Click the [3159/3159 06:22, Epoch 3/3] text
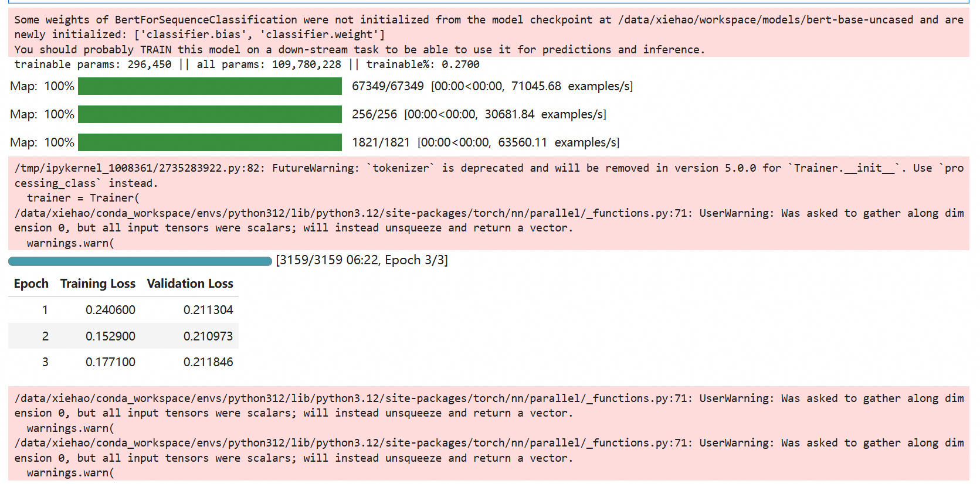This screenshot has height=484, width=980. click(x=362, y=260)
